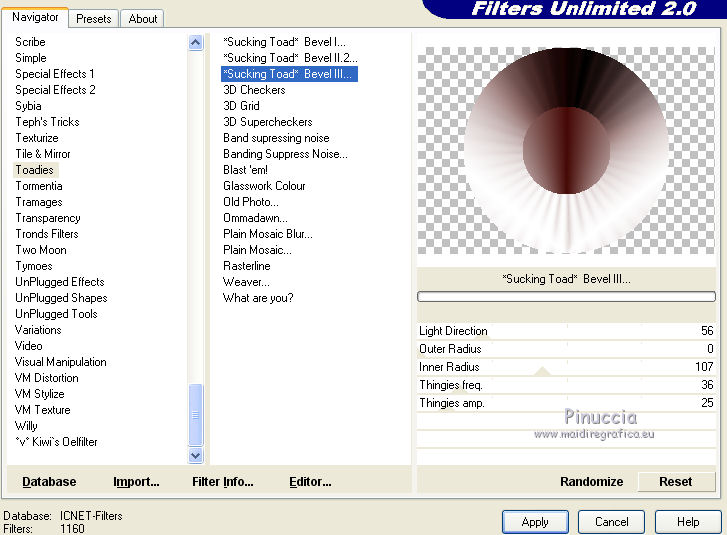Select VM Stylize category
The image size is (727, 535).
pos(39,394)
